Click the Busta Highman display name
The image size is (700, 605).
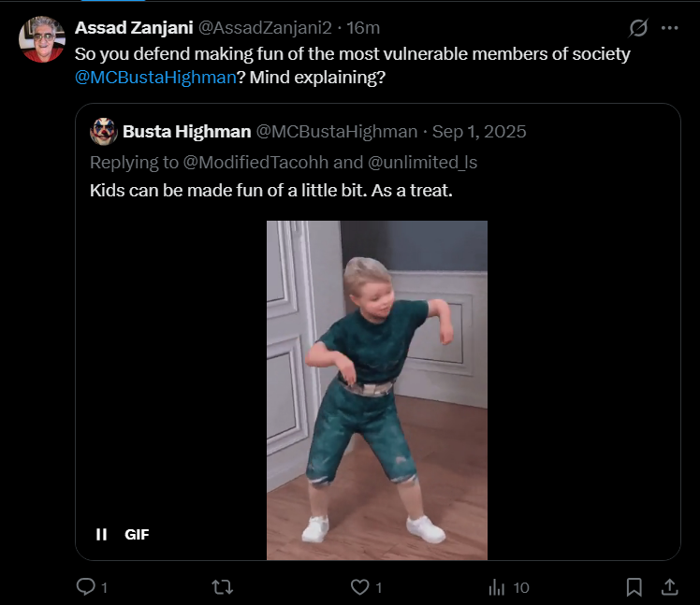pos(186,132)
